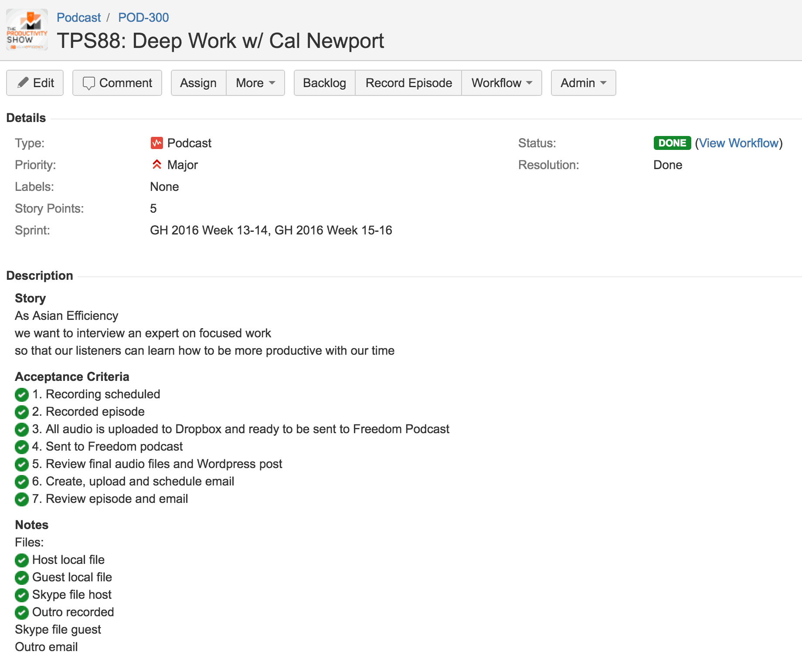Click the check icon beside Review episode and email
802x672 pixels.
pyautogui.click(x=22, y=499)
